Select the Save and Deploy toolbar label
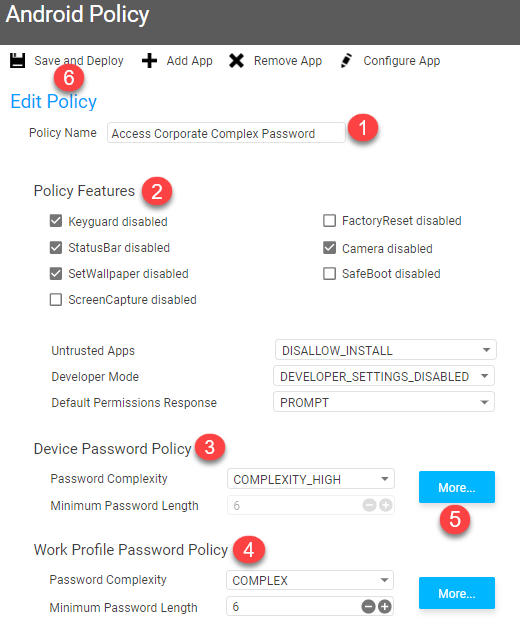520x632 pixels. (79, 60)
